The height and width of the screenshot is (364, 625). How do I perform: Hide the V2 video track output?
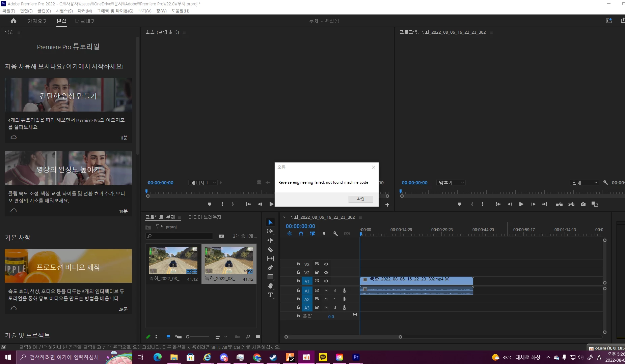326,273
